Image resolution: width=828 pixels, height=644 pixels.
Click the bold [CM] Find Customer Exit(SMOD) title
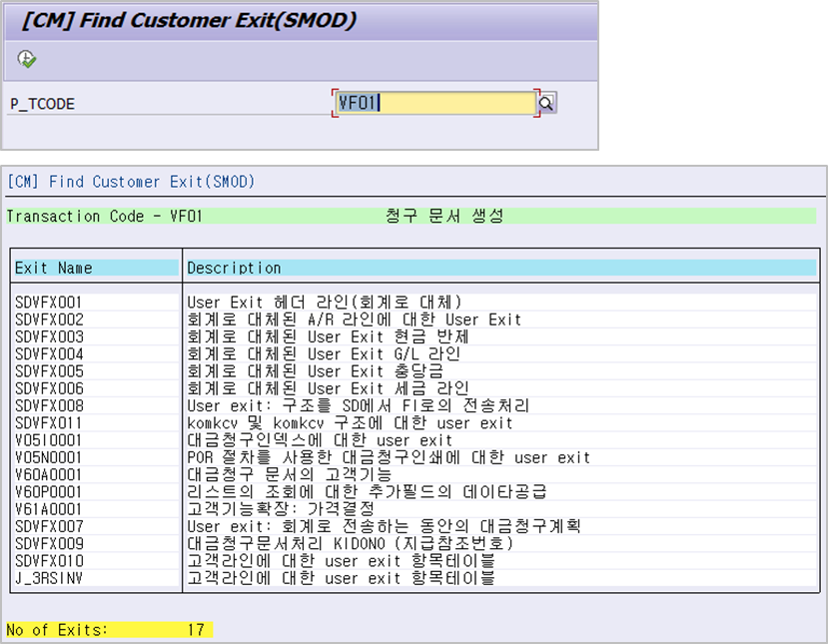point(190,21)
